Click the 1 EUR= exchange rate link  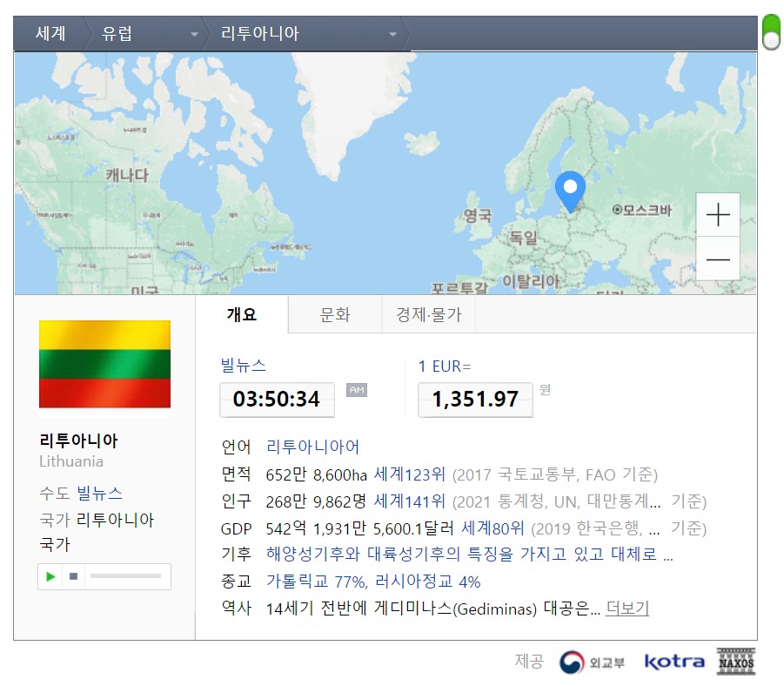click(x=445, y=367)
